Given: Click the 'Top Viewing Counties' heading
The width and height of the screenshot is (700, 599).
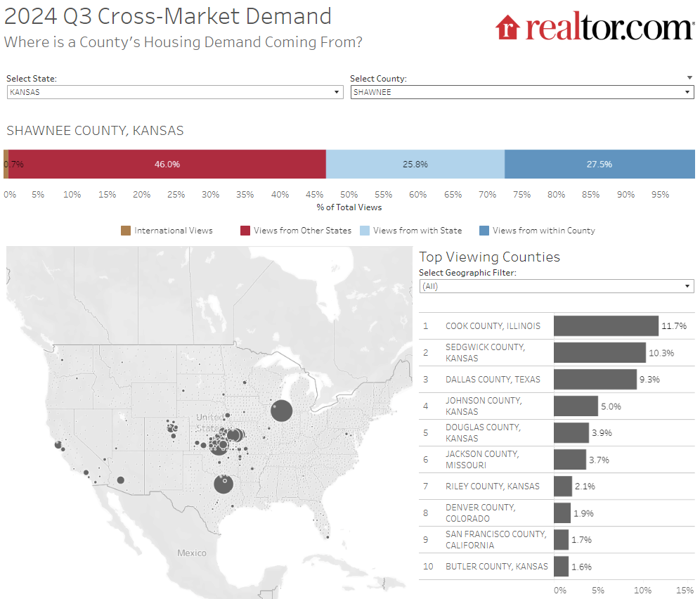Looking at the screenshot, I should (489, 257).
